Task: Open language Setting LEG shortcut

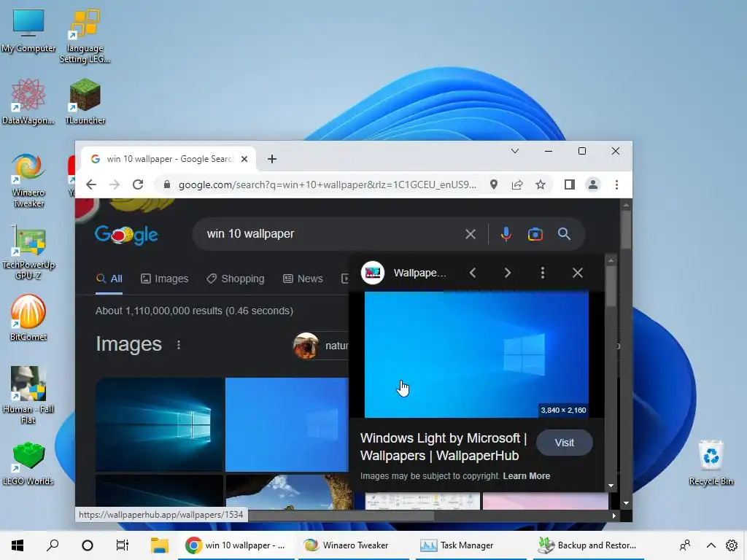Action: coord(85,36)
